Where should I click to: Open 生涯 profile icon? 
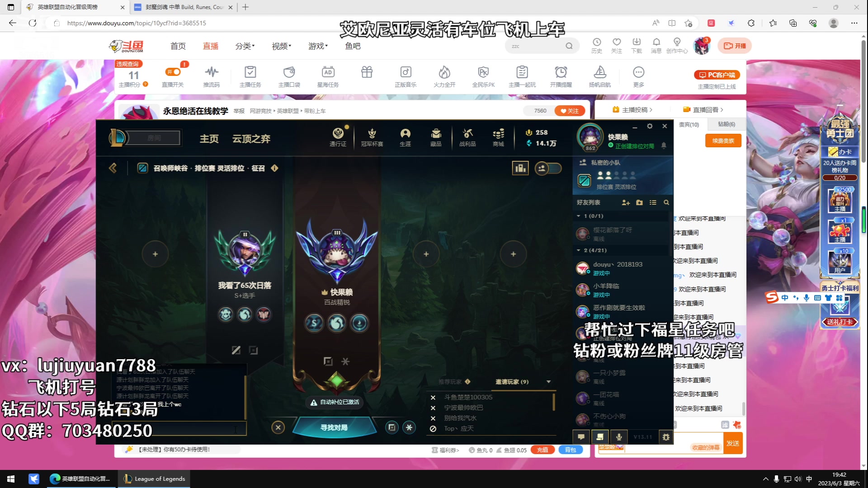coord(405,137)
